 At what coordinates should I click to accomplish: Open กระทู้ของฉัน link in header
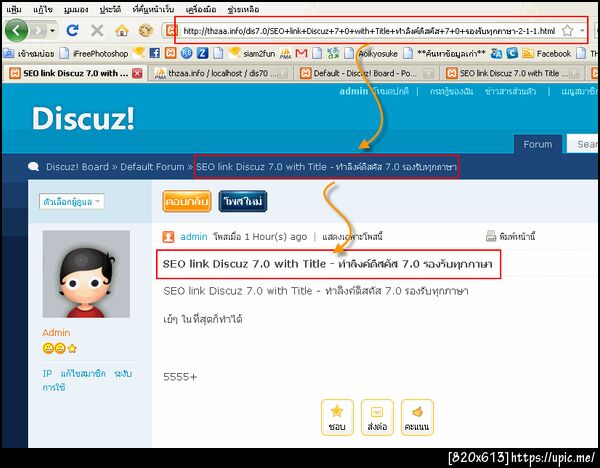[x=451, y=91]
